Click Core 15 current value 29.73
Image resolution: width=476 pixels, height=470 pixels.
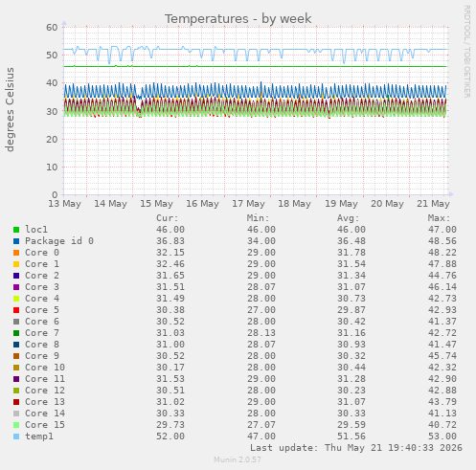point(170,425)
